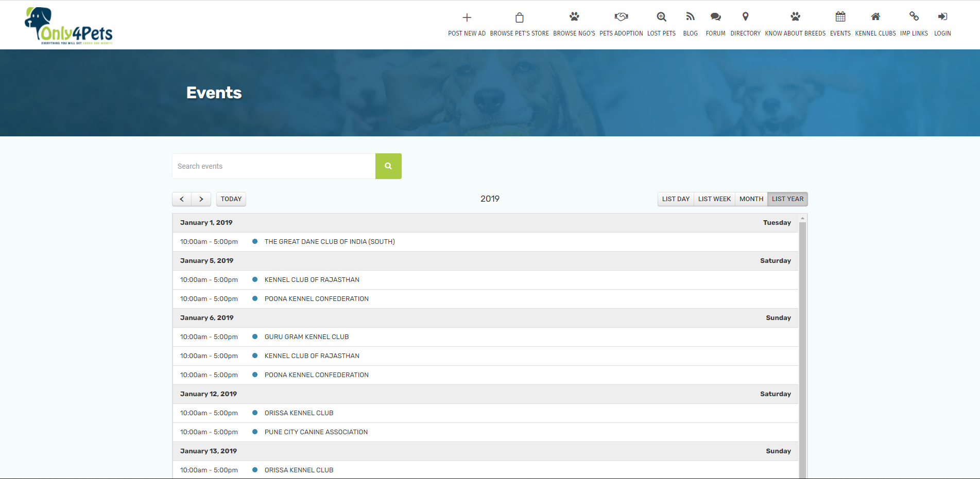Open the Events calendar icon

[x=840, y=16]
